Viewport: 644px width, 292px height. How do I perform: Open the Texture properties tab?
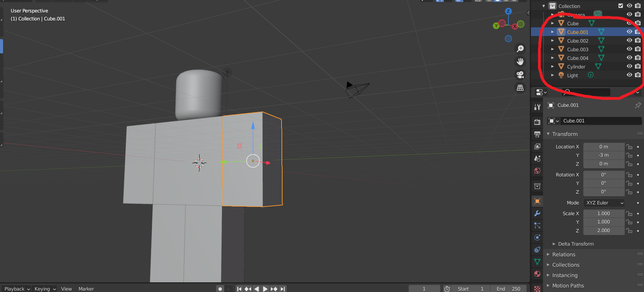[x=537, y=288]
